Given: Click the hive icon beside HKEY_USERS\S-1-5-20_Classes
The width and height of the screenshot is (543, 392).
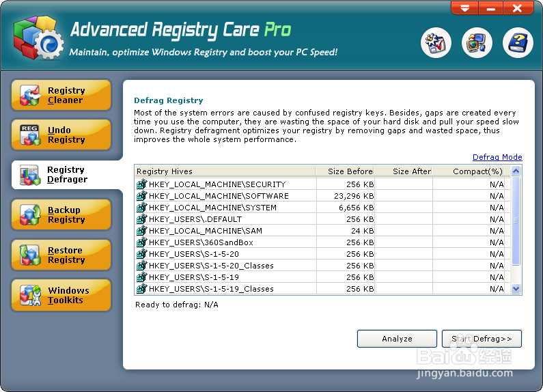Looking at the screenshot, I should click(141, 266).
